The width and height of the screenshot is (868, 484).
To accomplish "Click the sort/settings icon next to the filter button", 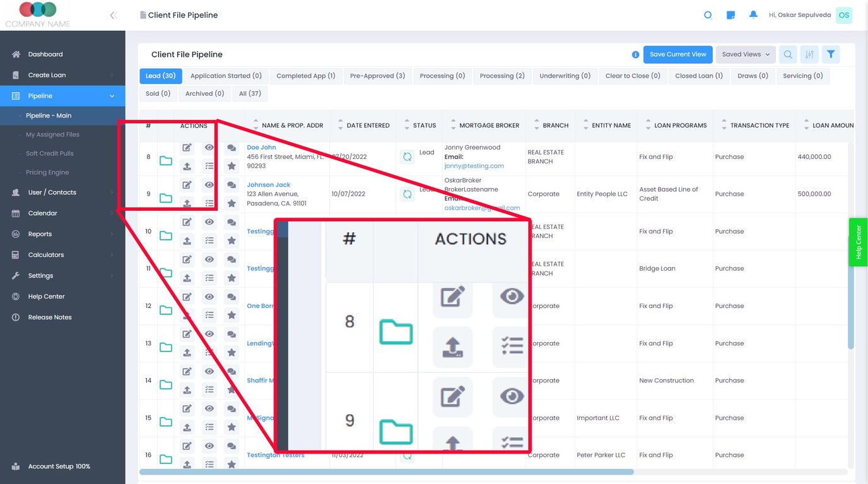I will pyautogui.click(x=809, y=54).
